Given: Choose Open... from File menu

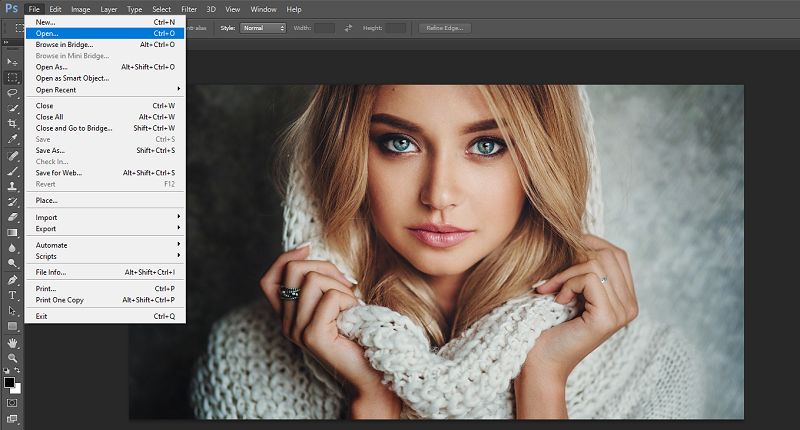Looking at the screenshot, I should (105, 33).
